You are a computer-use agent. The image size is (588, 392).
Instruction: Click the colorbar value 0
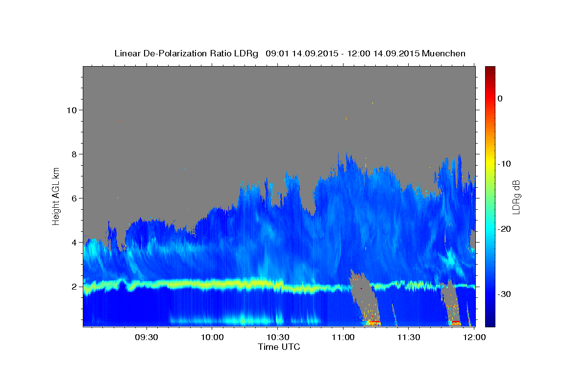(x=500, y=98)
